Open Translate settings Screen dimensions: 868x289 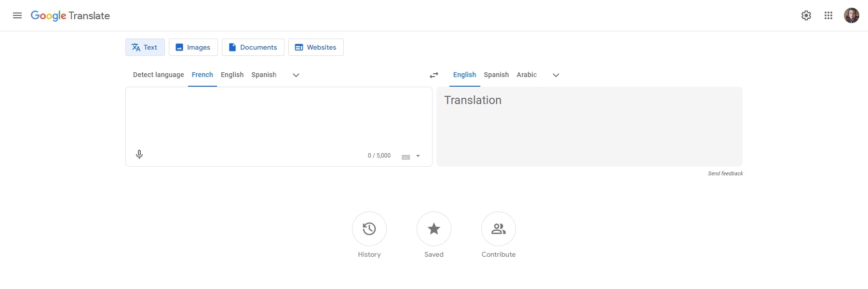(806, 15)
